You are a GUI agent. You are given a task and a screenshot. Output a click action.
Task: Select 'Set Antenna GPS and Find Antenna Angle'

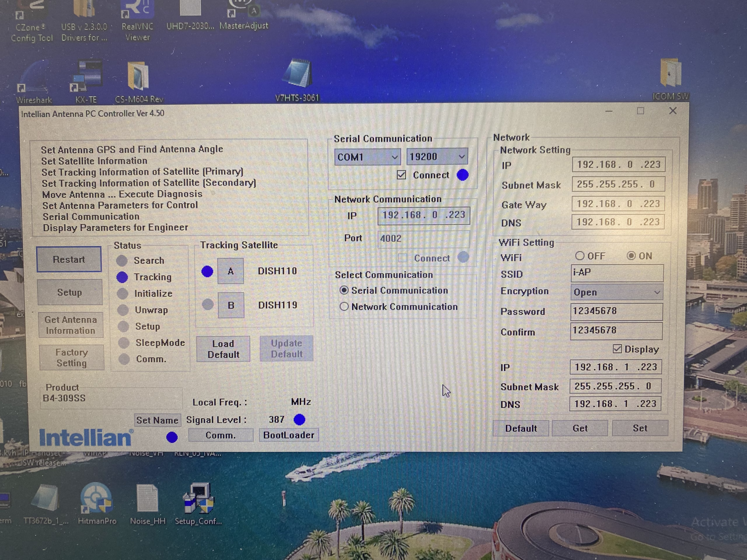[132, 149]
